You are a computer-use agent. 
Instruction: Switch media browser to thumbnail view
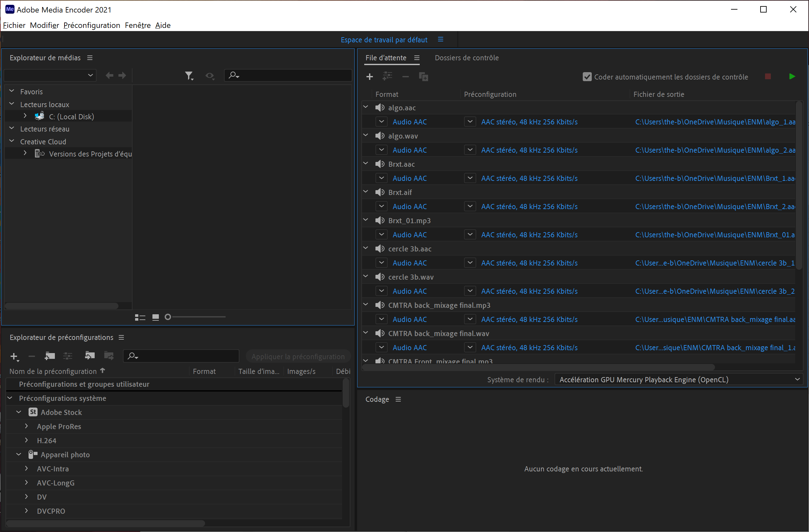click(155, 317)
